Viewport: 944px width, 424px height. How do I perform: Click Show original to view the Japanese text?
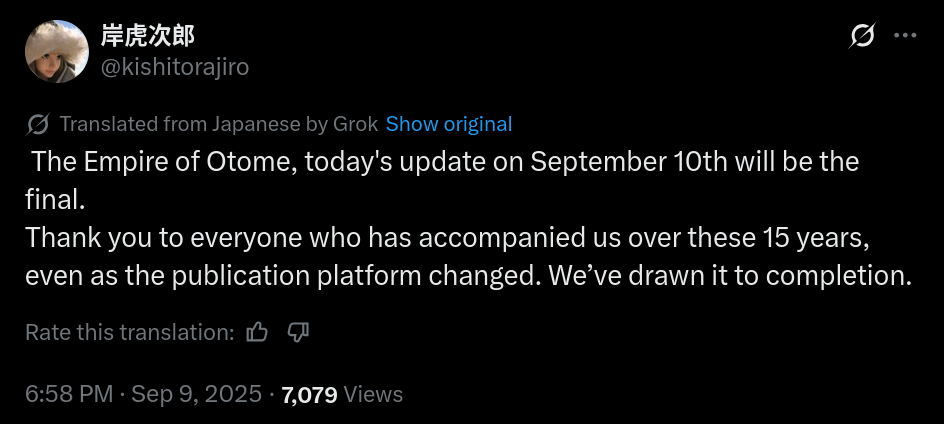(449, 124)
